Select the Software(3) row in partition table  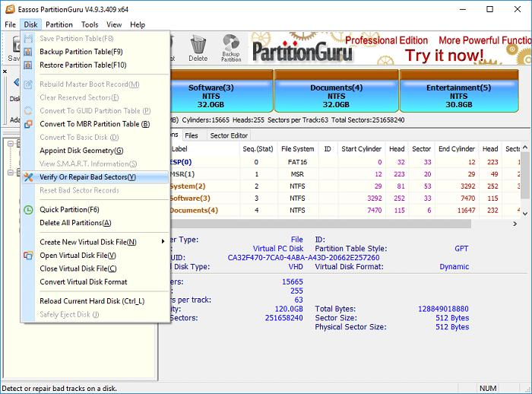pyautogui.click(x=344, y=199)
